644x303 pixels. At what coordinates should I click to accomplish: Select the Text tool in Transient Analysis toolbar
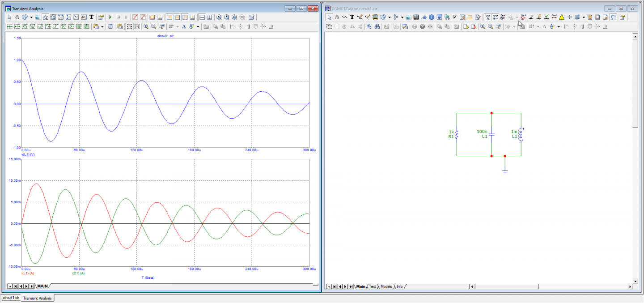(x=92, y=17)
